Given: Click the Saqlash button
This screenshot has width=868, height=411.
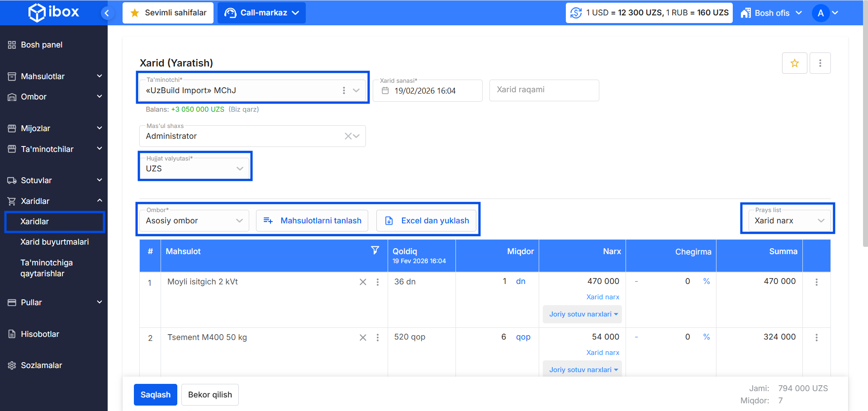Looking at the screenshot, I should tap(155, 395).
